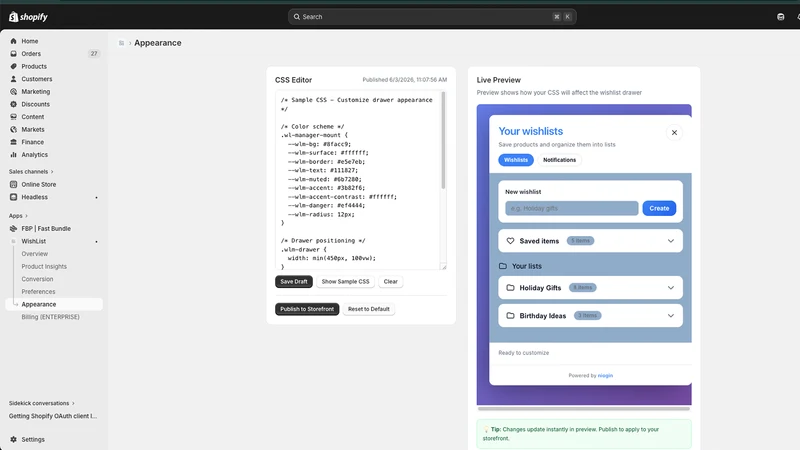Click Reset to Default button
This screenshot has height=450, width=800.
[x=368, y=309]
